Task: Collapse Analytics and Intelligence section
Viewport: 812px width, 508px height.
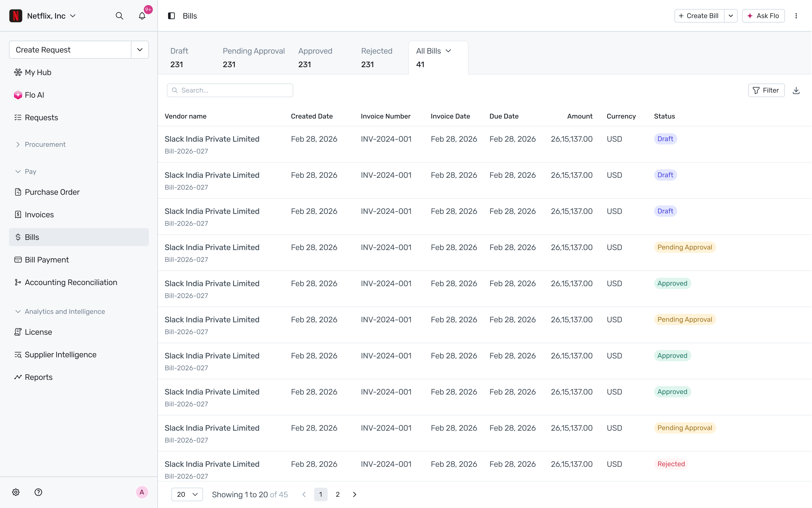Action: (x=60, y=311)
